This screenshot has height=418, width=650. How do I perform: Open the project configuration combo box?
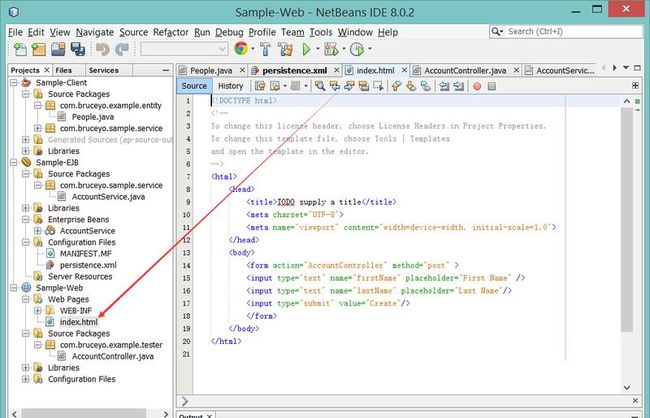coord(184,49)
